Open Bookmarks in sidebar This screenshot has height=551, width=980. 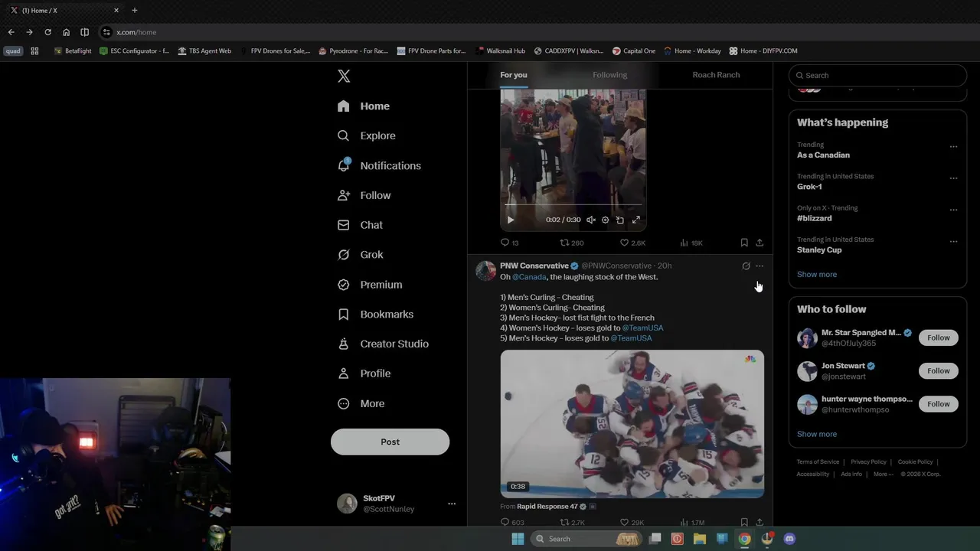[375, 315]
